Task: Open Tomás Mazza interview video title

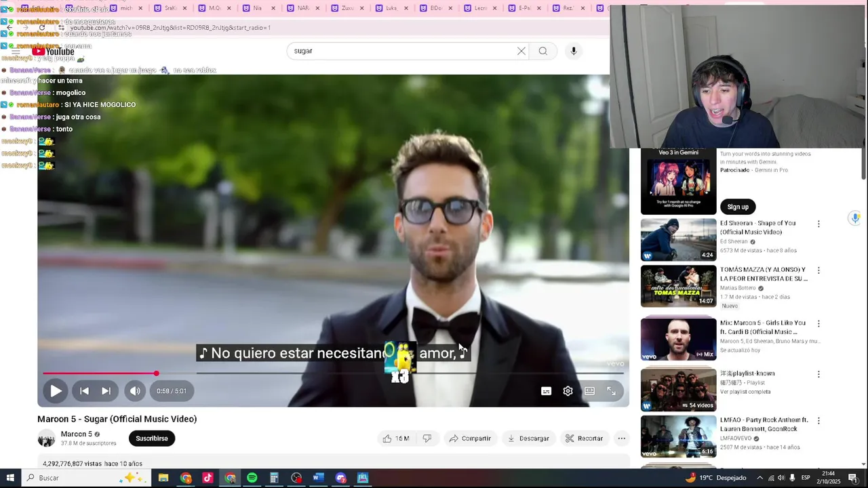Action: click(x=764, y=274)
